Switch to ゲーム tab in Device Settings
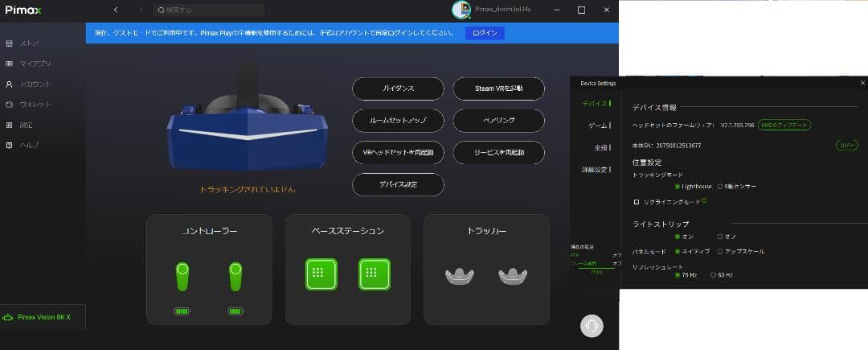This screenshot has width=868, height=350. pos(599,126)
